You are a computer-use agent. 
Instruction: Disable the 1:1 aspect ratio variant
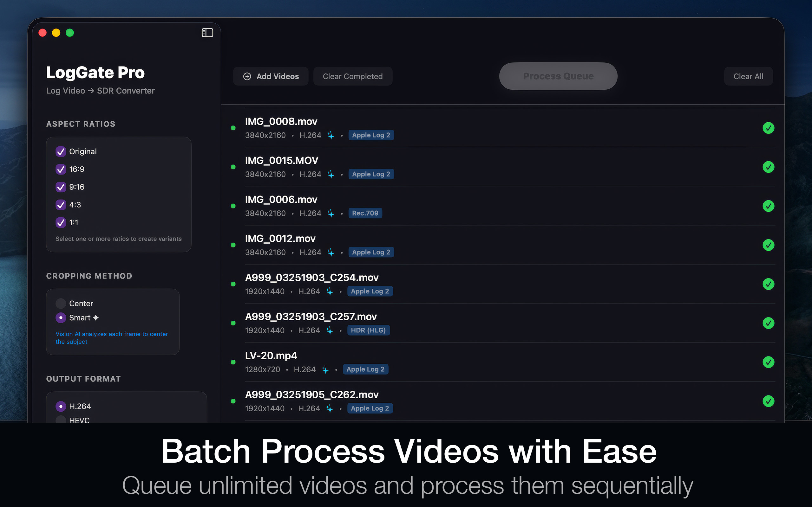(x=61, y=222)
